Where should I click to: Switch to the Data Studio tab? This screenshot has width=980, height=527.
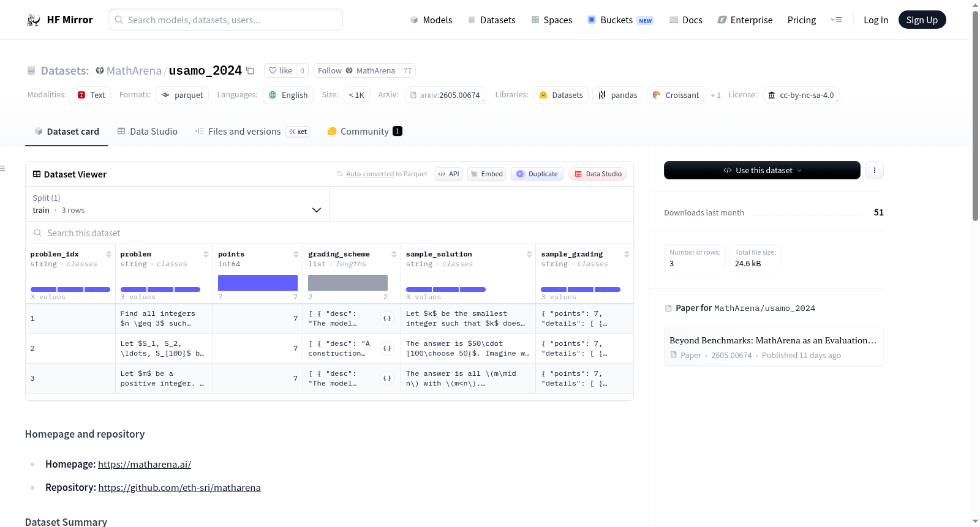coord(148,132)
